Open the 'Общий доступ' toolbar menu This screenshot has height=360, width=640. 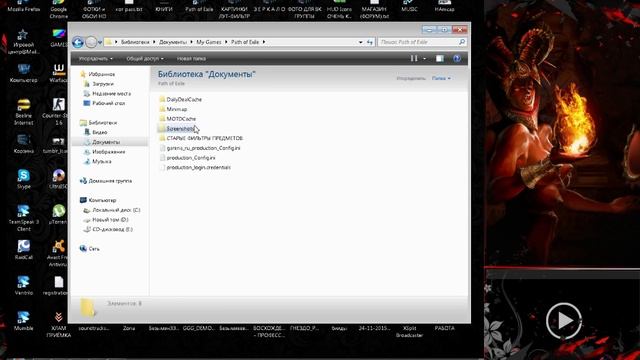[145, 59]
